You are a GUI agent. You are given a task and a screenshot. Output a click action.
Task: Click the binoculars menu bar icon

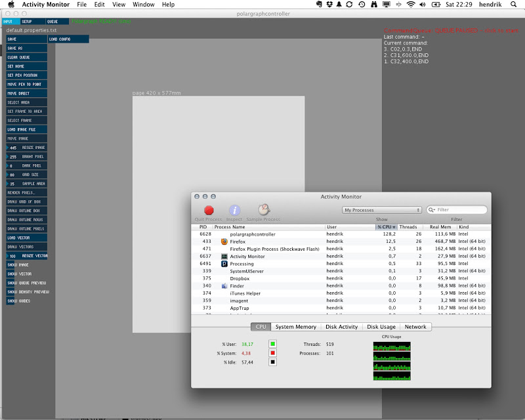[x=374, y=5]
